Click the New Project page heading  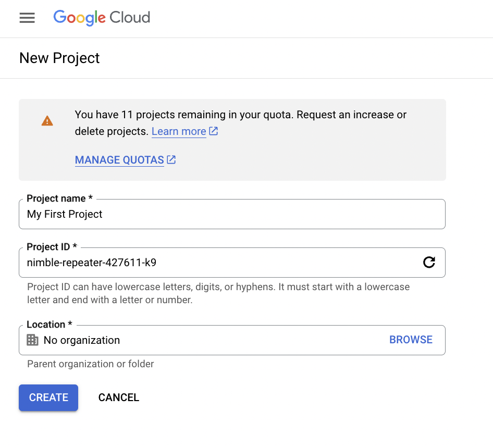click(59, 58)
